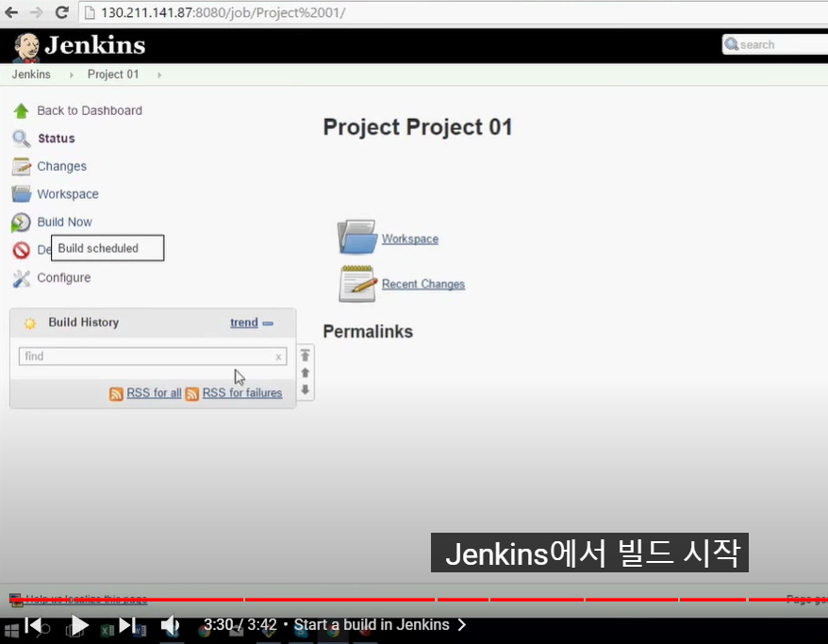
Task: Open the Changes sidebar item
Action: (x=62, y=166)
